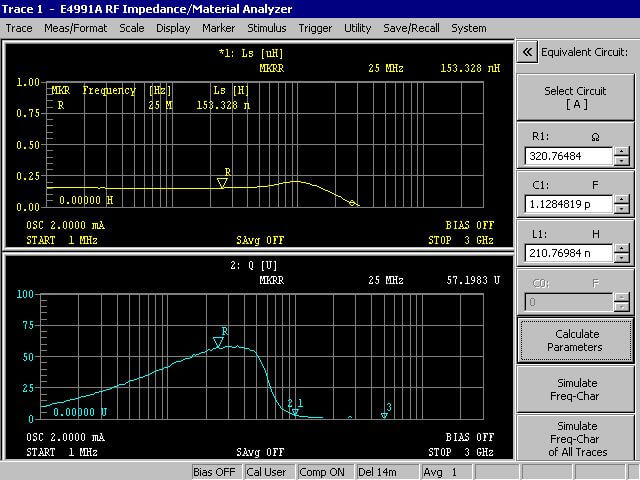Click the Calculate Parameters button

(576, 340)
